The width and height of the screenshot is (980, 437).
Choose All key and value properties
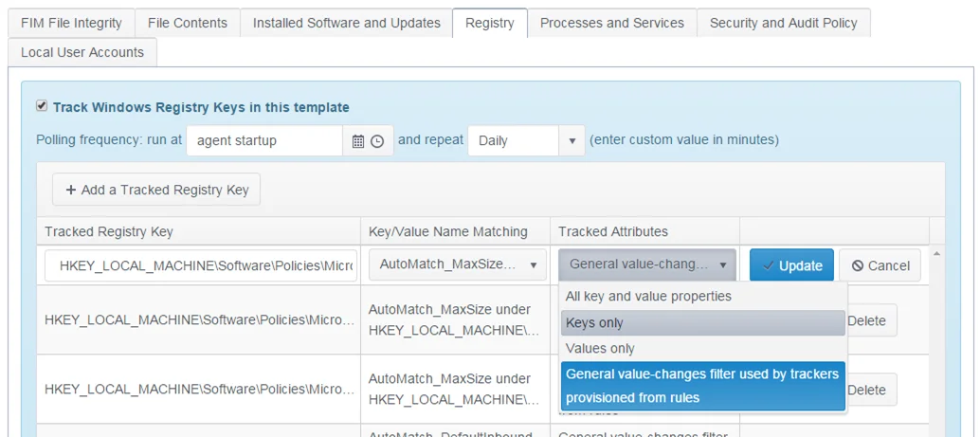703,297
